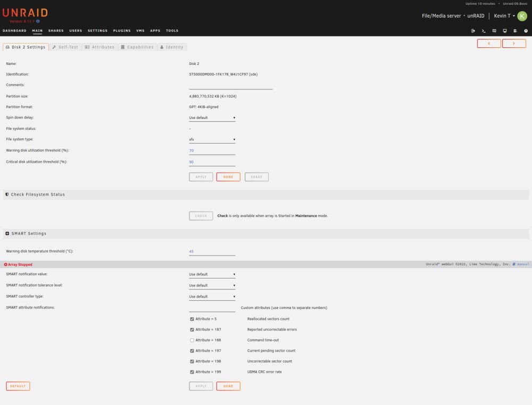Open the web terminal icon
Screen dimensions: 532x405
(x=484, y=31)
